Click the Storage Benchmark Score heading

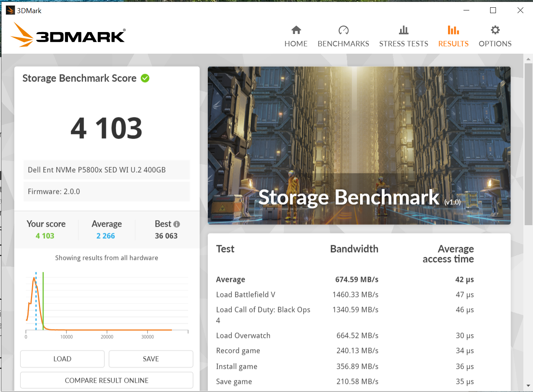point(80,78)
